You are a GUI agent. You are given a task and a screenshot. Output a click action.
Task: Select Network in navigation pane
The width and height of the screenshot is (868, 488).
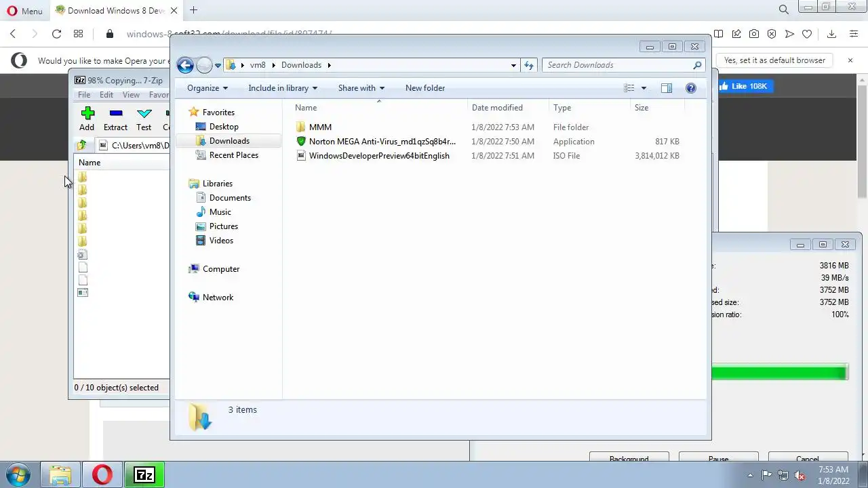pos(218,298)
